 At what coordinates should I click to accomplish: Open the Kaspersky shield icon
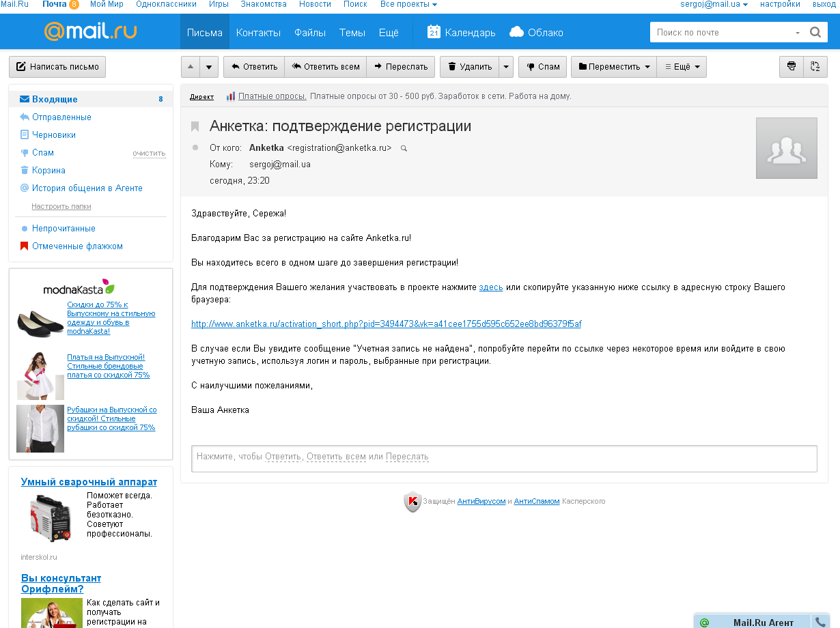(412, 502)
